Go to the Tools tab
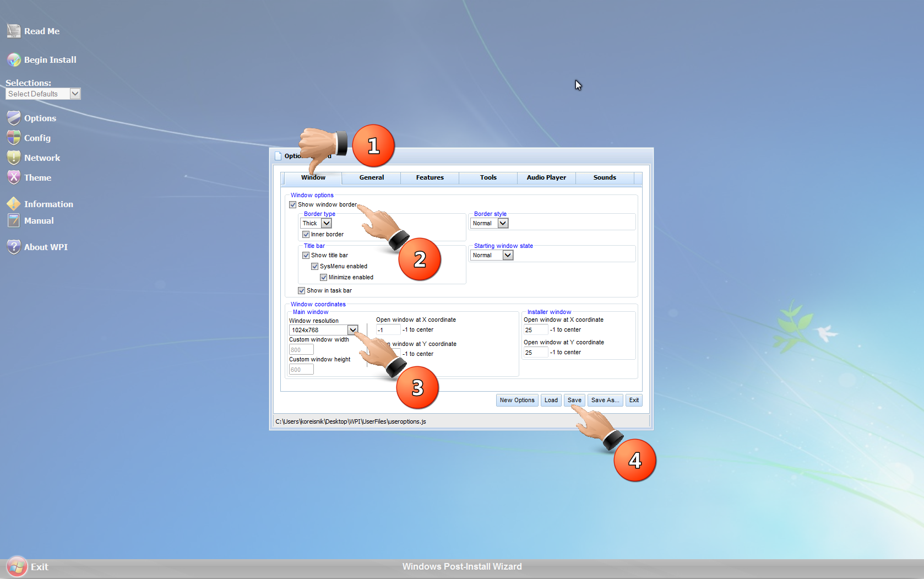 [x=488, y=177]
